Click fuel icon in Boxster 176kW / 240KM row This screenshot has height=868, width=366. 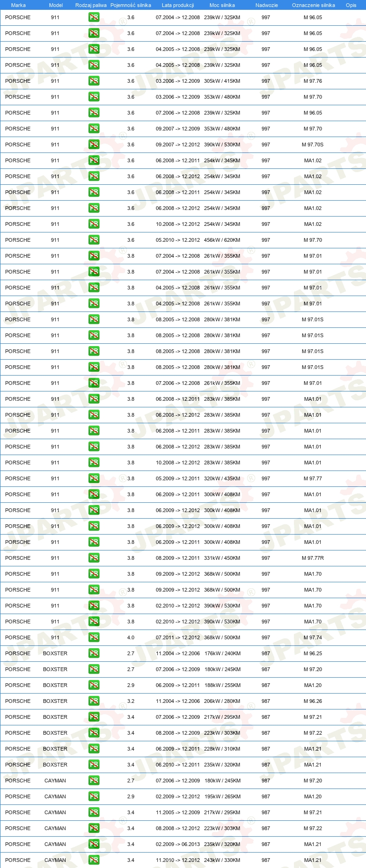(94, 653)
